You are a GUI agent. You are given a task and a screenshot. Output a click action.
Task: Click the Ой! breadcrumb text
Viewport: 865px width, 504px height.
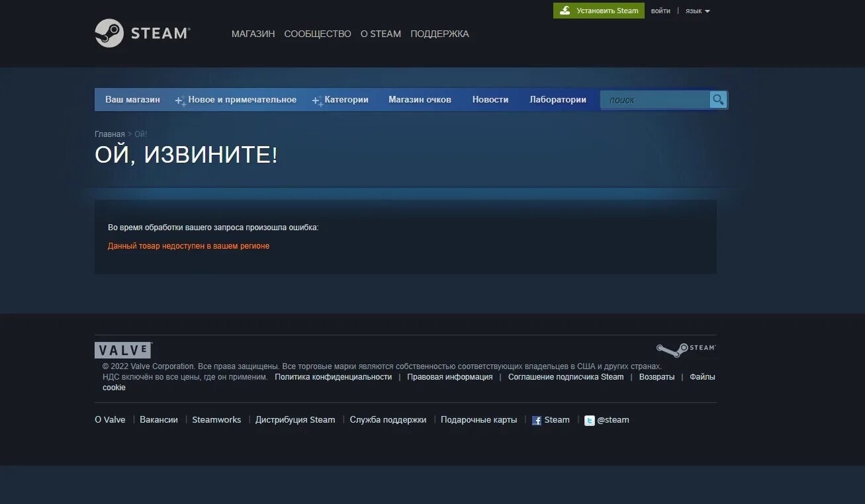tap(141, 134)
